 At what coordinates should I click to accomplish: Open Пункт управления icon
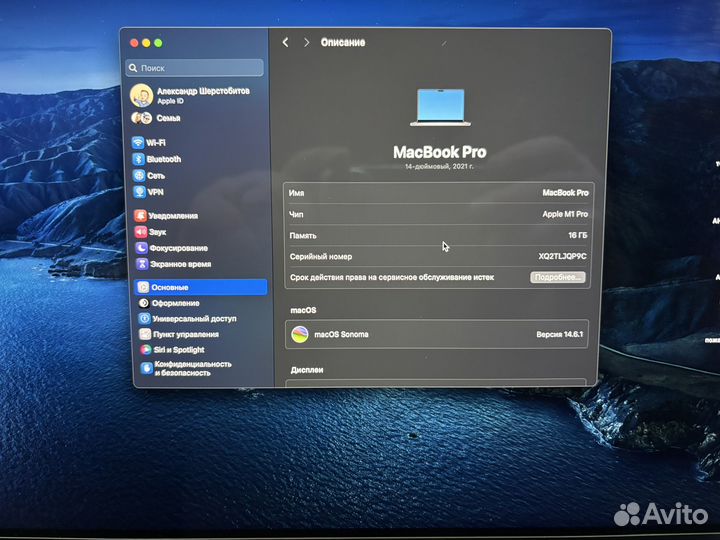coord(145,334)
